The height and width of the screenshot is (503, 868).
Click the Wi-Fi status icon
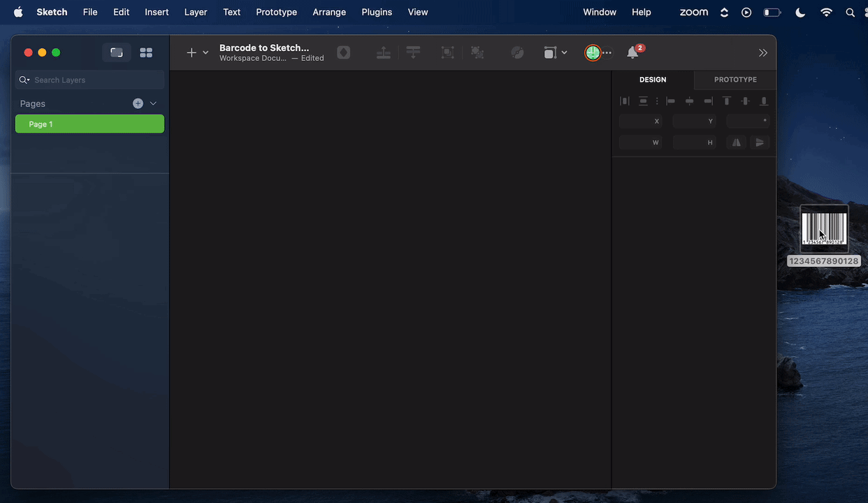point(827,12)
